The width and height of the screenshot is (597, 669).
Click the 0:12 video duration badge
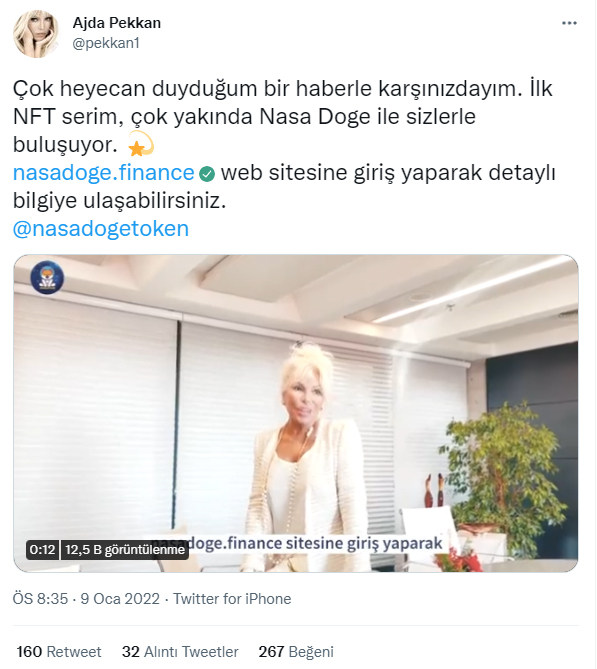pyautogui.click(x=43, y=550)
